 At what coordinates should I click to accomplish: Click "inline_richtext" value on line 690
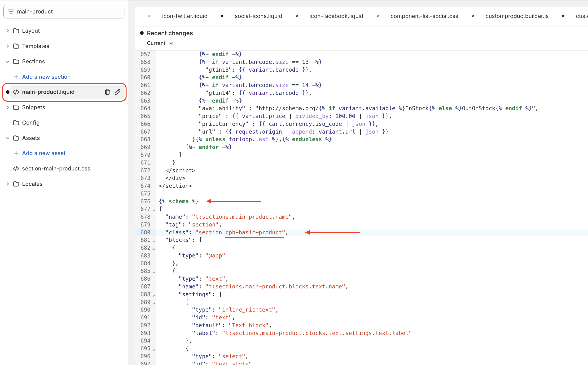(x=247, y=310)
